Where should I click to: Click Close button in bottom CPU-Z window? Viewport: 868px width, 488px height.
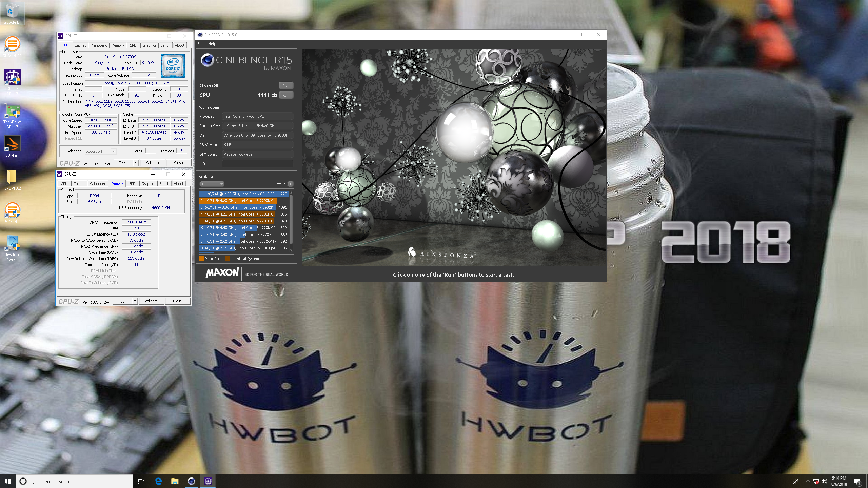coord(177,301)
